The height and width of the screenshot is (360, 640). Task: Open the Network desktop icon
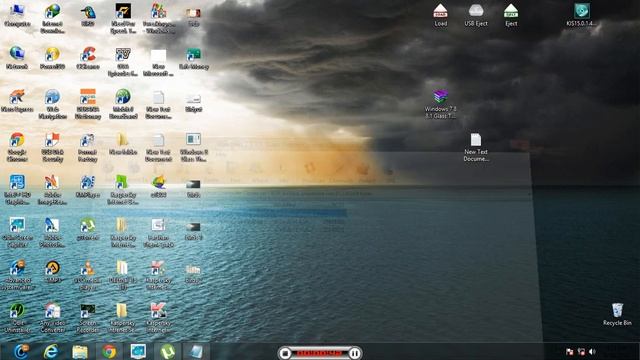pos(17,57)
